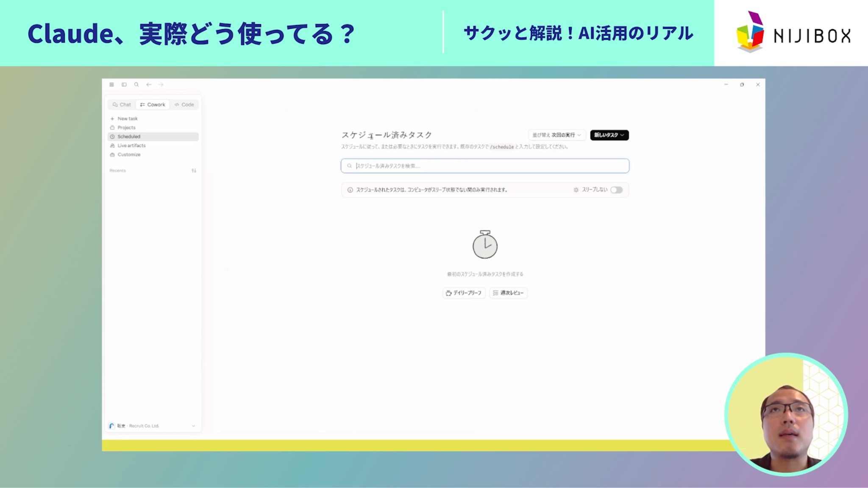Click the スケジュール済みタスク heading
Image resolution: width=868 pixels, height=488 pixels.
click(x=387, y=135)
